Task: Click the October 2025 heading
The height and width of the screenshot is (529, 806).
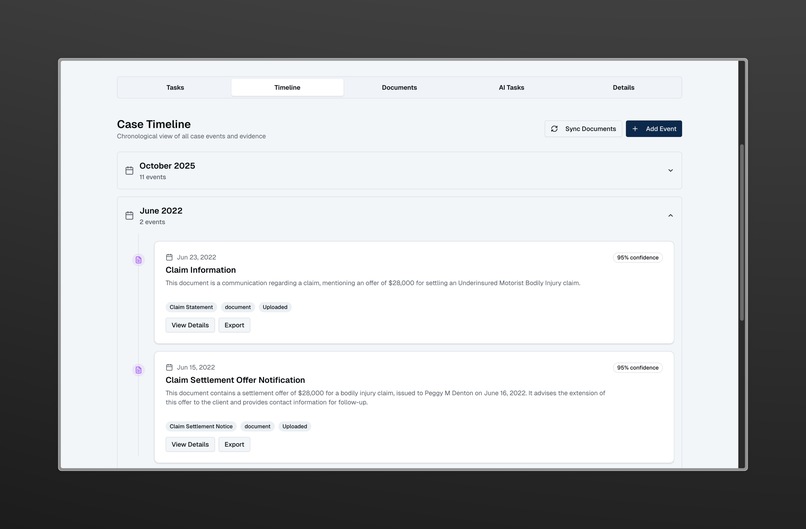Action: pos(167,166)
